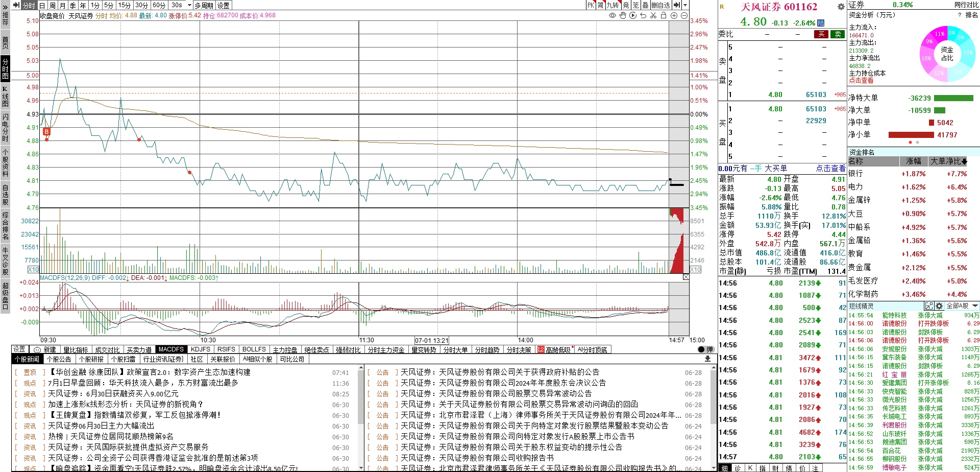Click the 同行对比 peer comparison link
Image resolution: width=980 pixels, height=472 pixels.
[x=966, y=5]
